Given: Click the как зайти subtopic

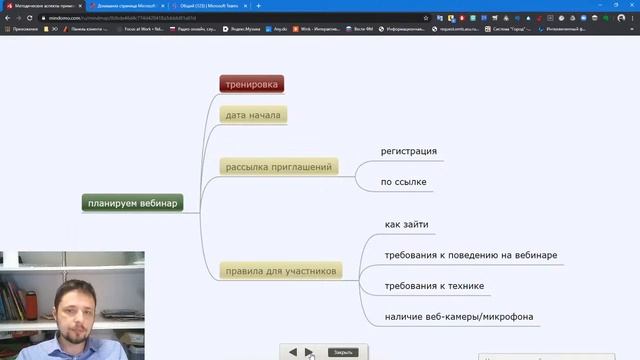Looking at the screenshot, I should click(407, 224).
